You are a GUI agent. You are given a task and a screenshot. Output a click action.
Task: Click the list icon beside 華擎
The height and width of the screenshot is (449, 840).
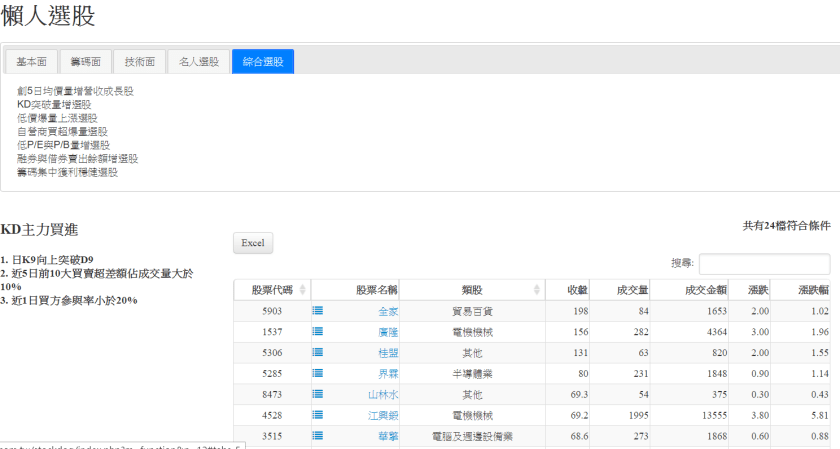(x=318, y=435)
